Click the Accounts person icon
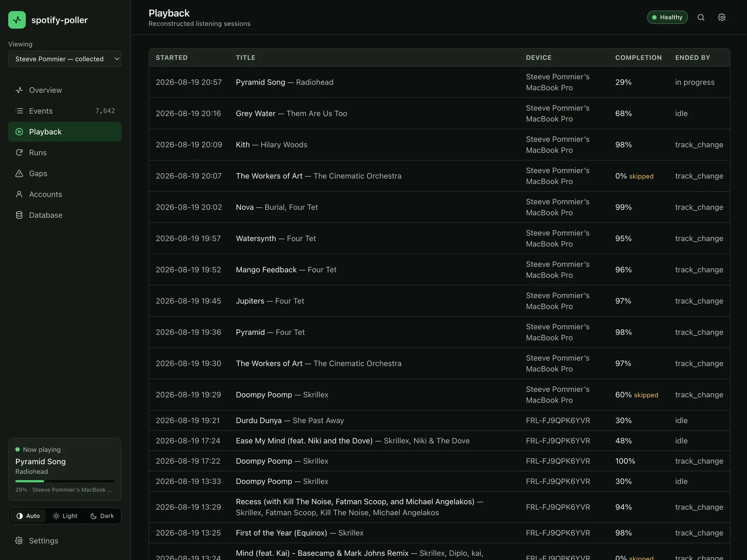747x560 pixels. 19,194
